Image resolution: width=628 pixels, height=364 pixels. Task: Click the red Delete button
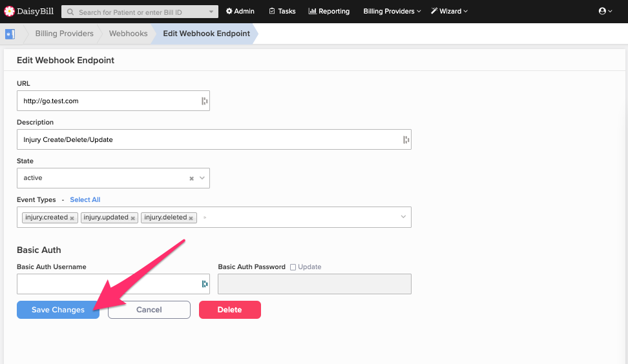pyautogui.click(x=230, y=310)
